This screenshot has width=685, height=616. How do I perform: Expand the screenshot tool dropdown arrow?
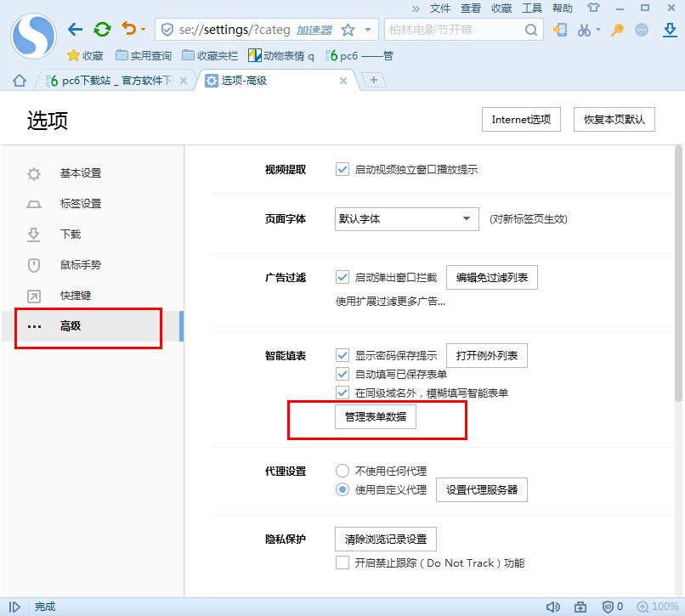click(597, 30)
